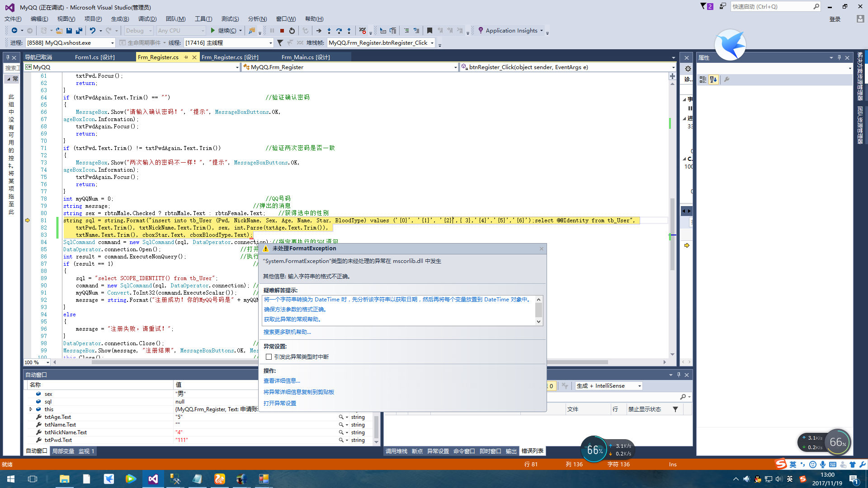Stop debugging with red square icon
This screenshot has height=488, width=868.
[282, 31]
